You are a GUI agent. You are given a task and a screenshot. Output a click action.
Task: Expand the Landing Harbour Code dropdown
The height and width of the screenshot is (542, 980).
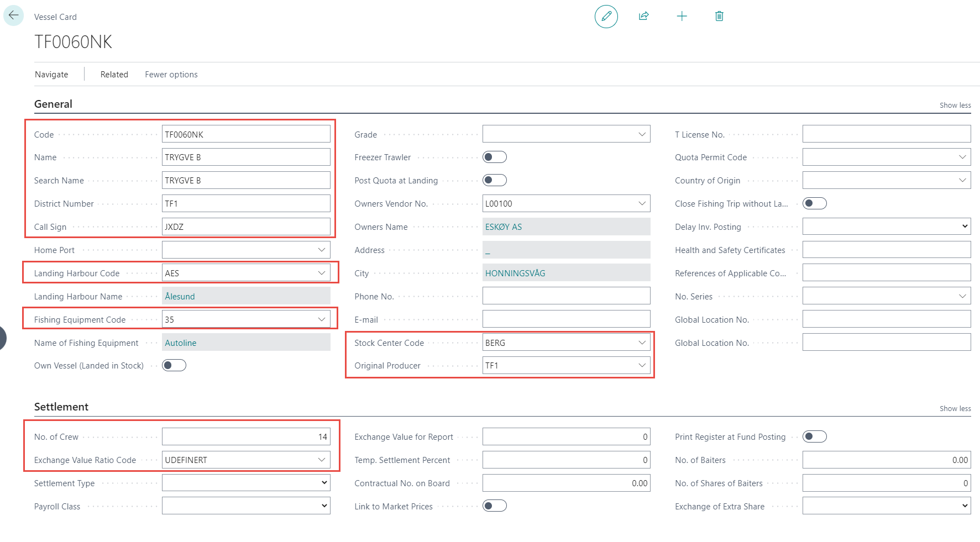321,273
